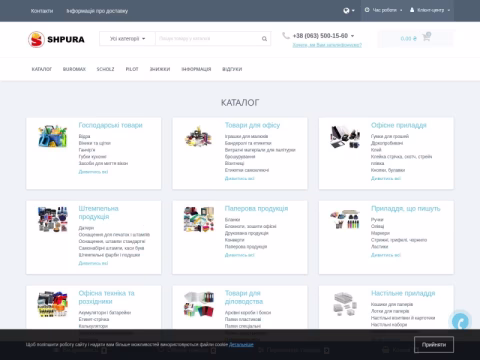Open the shopping cart icon

426,37
